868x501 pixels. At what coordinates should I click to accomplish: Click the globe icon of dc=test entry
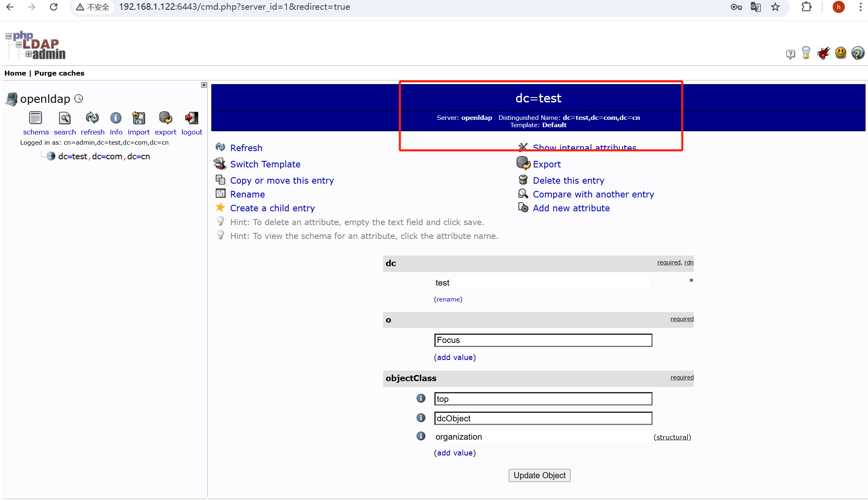[x=51, y=156]
